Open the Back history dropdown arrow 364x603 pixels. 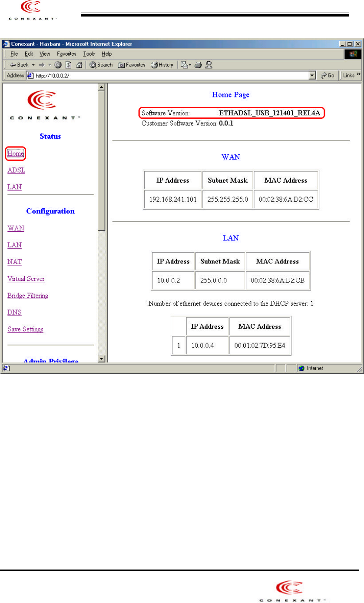coord(33,65)
